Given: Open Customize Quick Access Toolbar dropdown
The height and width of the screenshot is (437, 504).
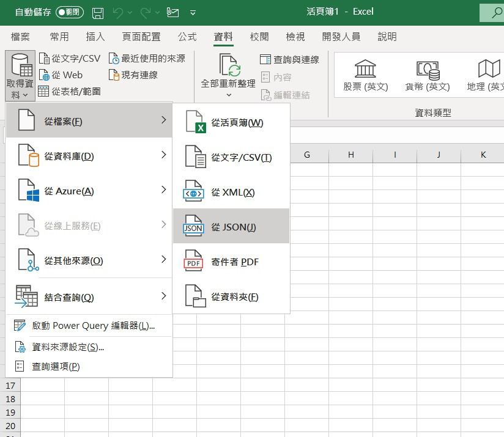Looking at the screenshot, I should (x=193, y=13).
